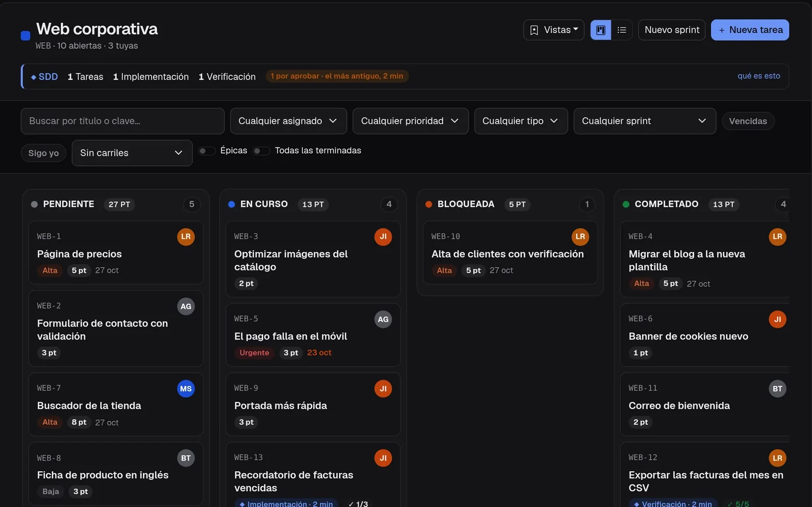Expand the Cualquier tipo dropdown
Viewport: 812px width, 507px height.
click(521, 121)
